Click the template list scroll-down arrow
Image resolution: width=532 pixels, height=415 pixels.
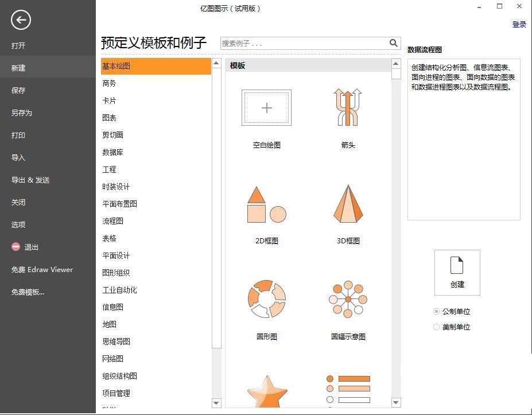point(395,402)
